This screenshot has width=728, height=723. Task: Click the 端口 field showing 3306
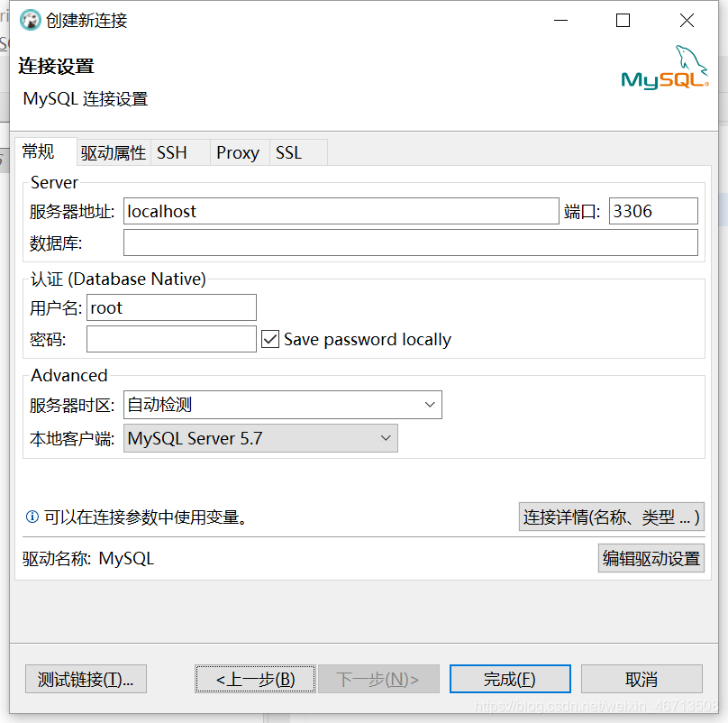click(x=653, y=211)
